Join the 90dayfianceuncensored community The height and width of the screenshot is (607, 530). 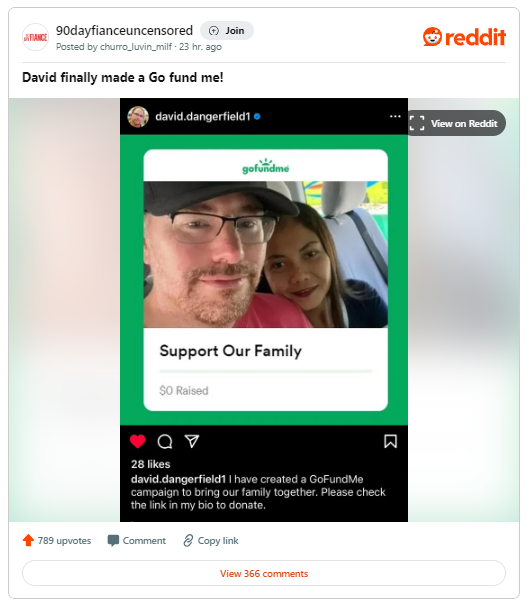227,31
